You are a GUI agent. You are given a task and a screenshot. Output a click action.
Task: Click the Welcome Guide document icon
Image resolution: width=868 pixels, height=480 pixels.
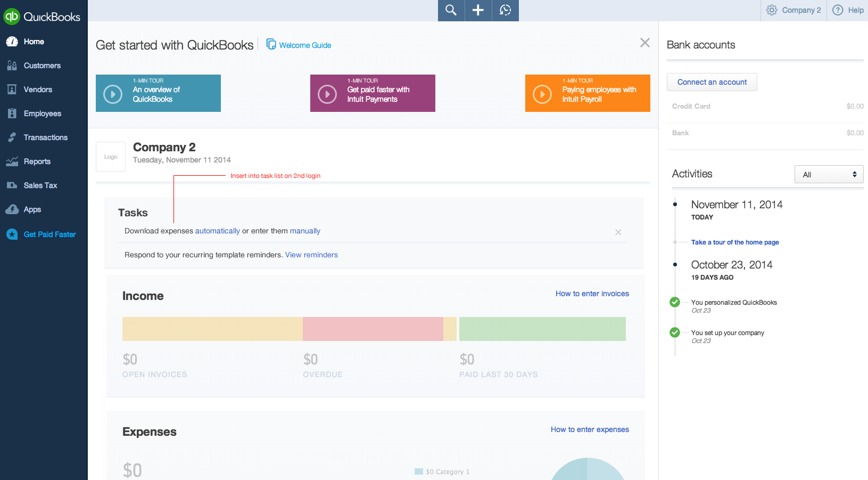271,44
